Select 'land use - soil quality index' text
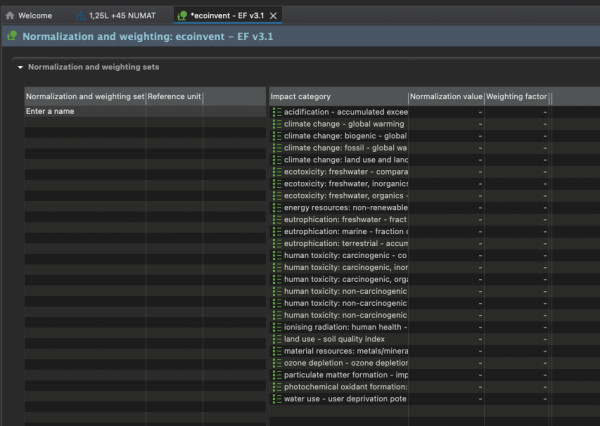This screenshot has height=426, width=600. [334, 339]
